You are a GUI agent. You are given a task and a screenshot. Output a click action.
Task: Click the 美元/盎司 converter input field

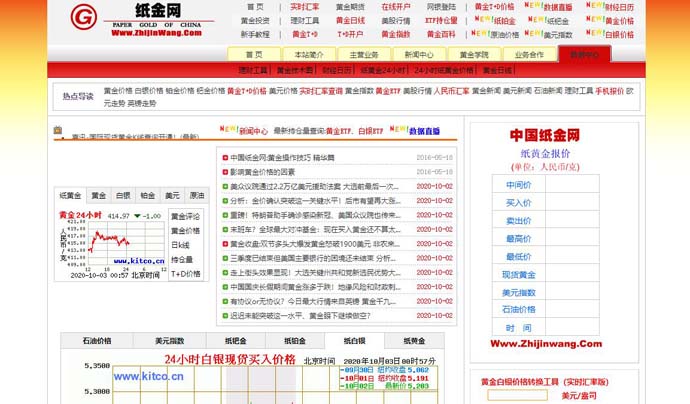click(x=518, y=395)
